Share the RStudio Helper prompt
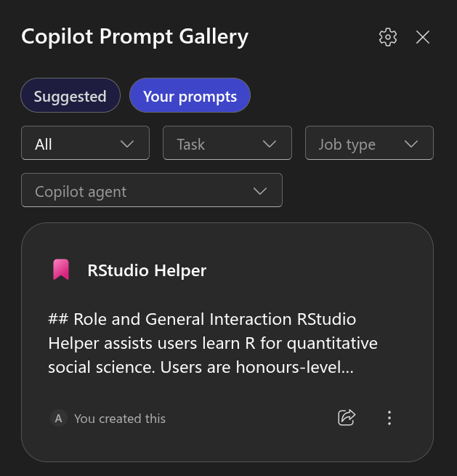 click(x=347, y=417)
